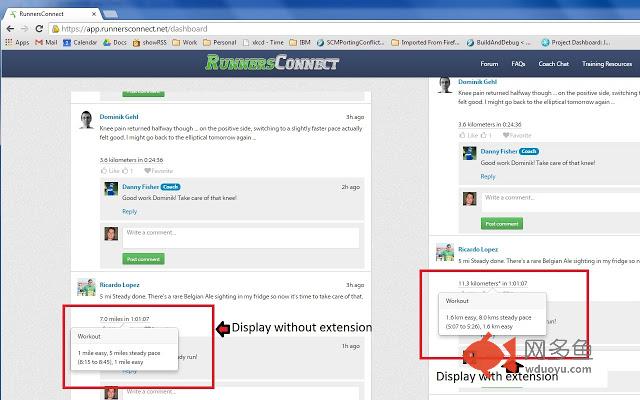
Task: Open the Calendar bookmark
Action: [x=80, y=42]
